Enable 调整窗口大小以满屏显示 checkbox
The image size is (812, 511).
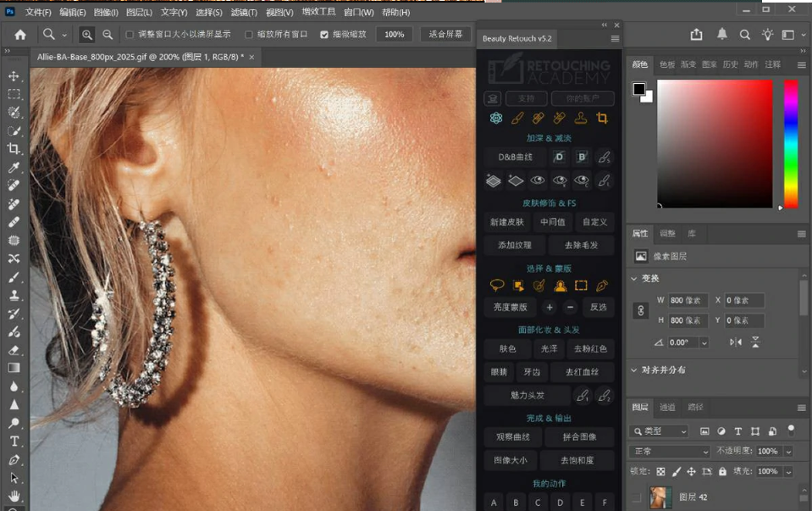pyautogui.click(x=130, y=35)
